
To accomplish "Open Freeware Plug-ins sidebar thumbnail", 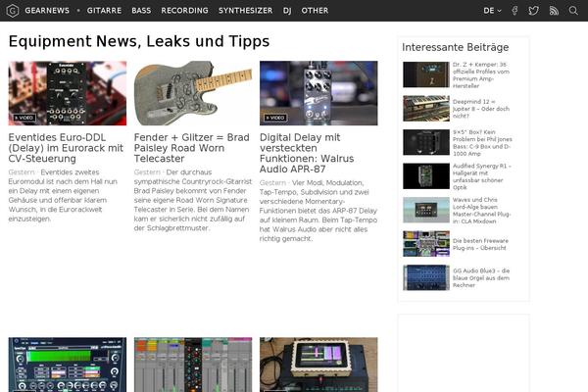I will [x=426, y=243].
